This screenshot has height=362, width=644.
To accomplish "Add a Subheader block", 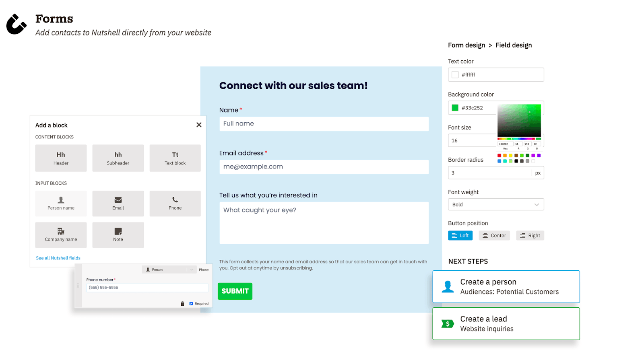I will pyautogui.click(x=118, y=158).
